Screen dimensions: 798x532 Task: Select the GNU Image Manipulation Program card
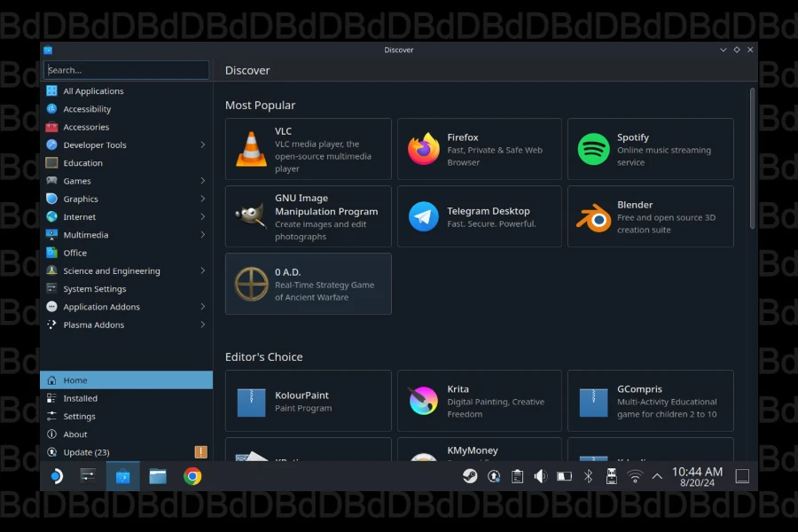309,216
